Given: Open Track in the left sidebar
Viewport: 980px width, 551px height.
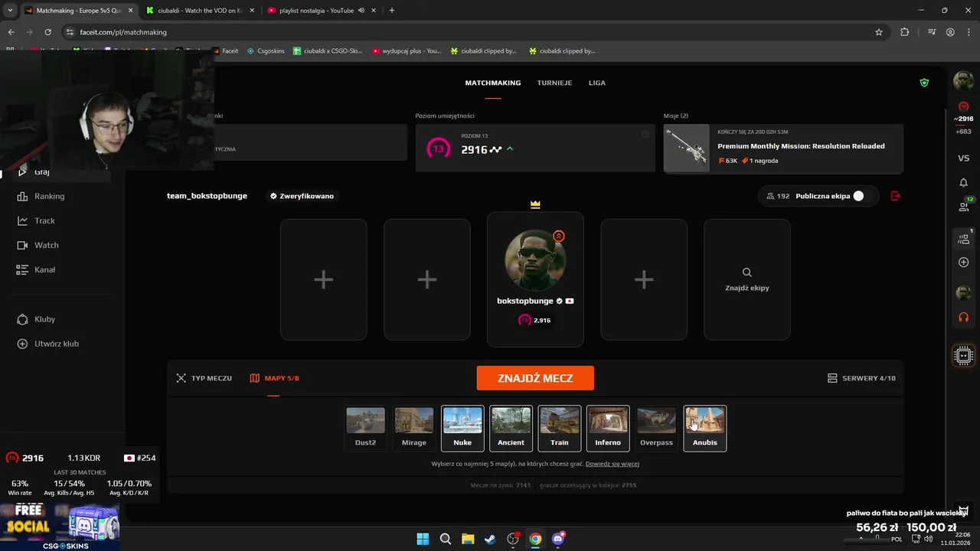Looking at the screenshot, I should click(x=44, y=220).
